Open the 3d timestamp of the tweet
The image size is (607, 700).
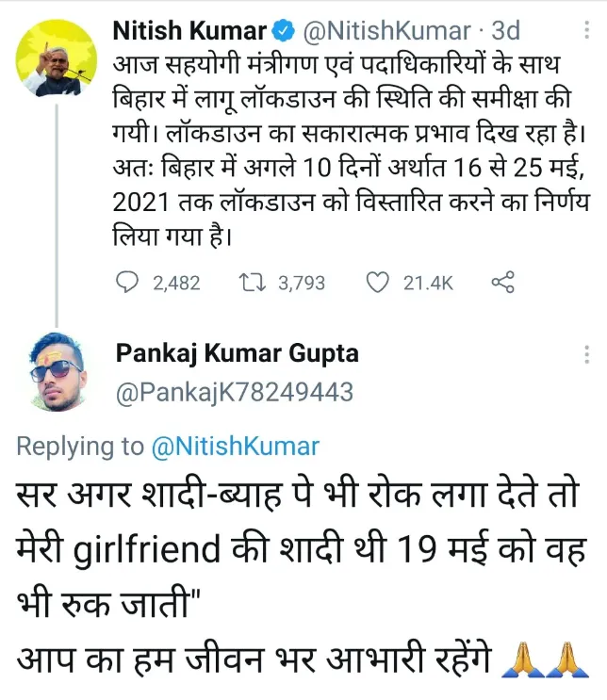click(505, 31)
